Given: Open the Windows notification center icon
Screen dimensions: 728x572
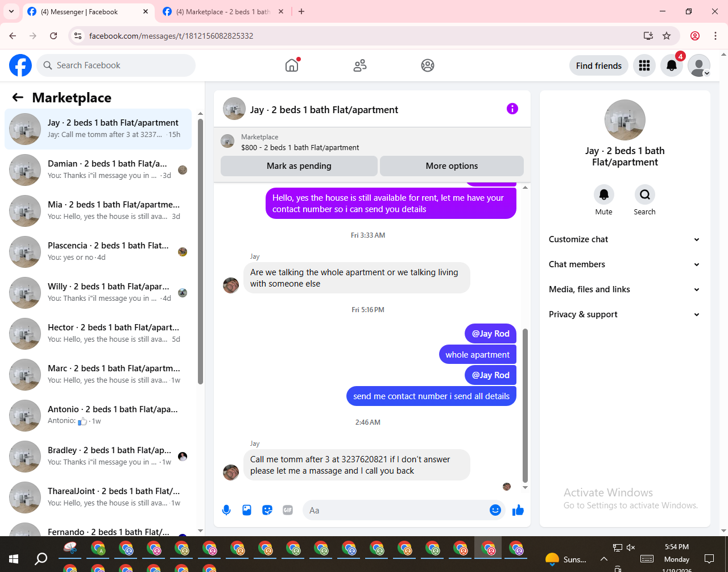Looking at the screenshot, I should tap(709, 558).
